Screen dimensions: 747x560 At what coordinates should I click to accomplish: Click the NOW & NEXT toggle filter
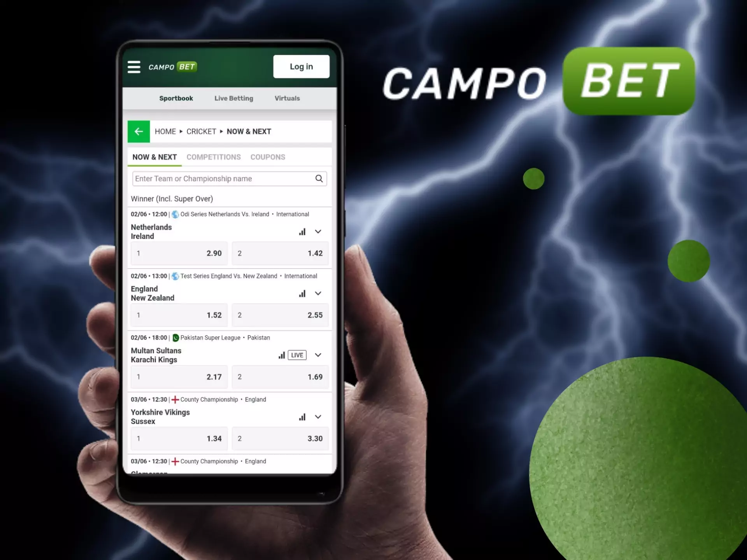click(x=154, y=157)
